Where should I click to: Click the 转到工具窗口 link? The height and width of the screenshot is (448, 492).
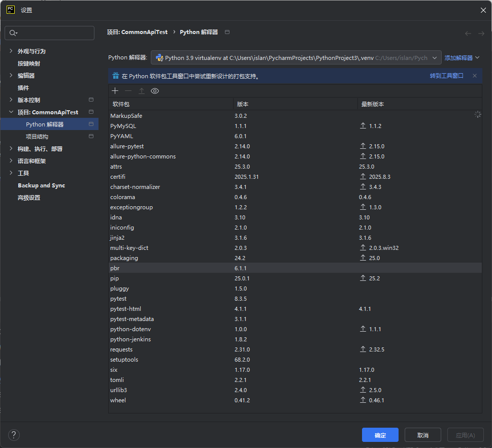446,76
